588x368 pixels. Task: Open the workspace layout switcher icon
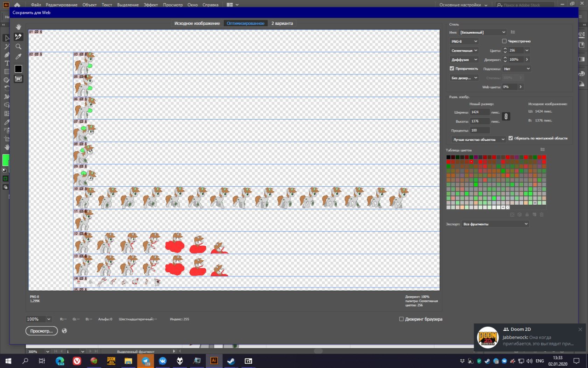tap(232, 5)
